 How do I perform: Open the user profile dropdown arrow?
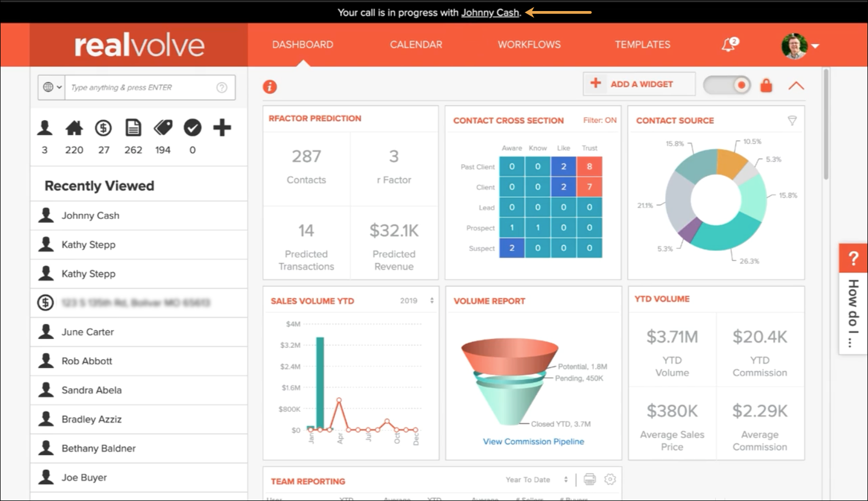[815, 46]
